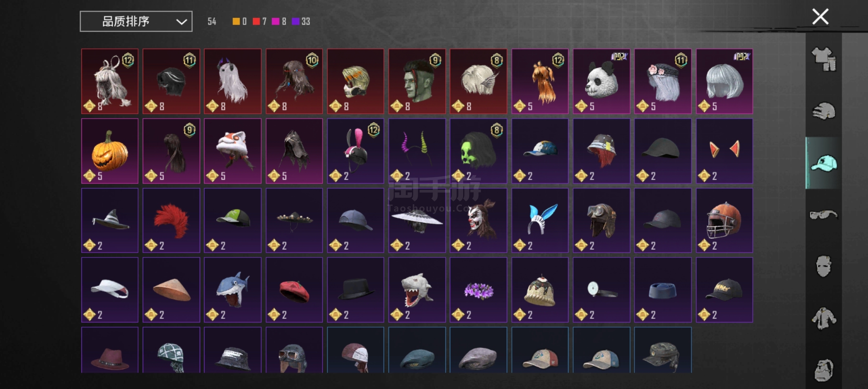Select the cyan cap headwear category

point(824,163)
